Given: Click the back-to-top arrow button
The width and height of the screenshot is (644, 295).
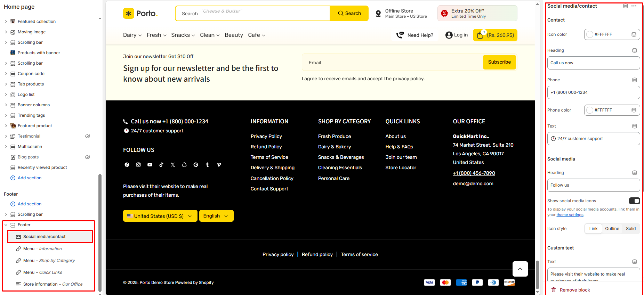Looking at the screenshot, I should point(520,269).
